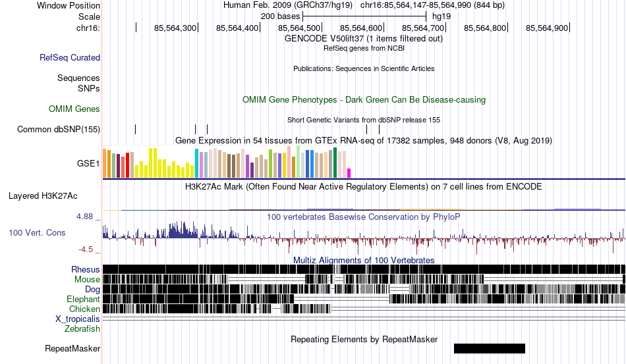Click Repeating Elements by RepeatMasker title
The image size is (626, 364).
[x=364, y=339]
